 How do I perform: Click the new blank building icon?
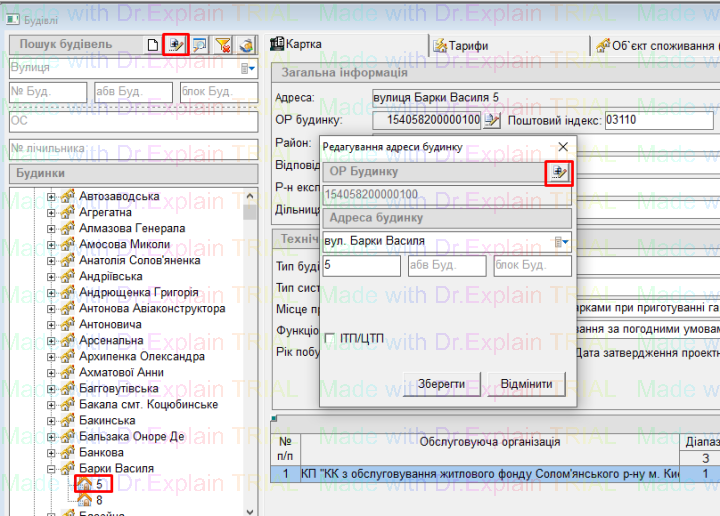tap(152, 45)
